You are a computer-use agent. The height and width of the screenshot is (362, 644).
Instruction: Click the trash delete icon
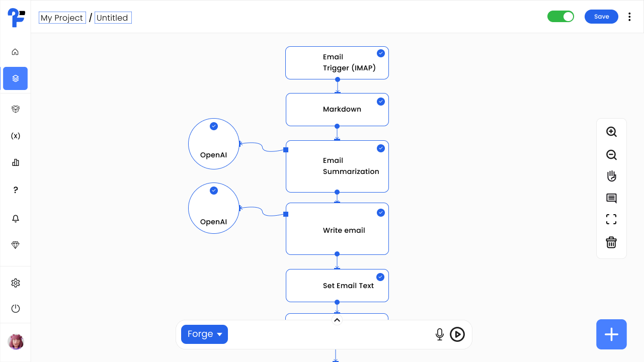pos(611,242)
